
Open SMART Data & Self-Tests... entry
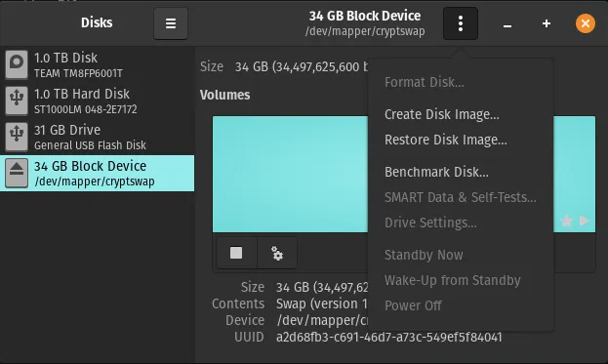[x=461, y=197]
